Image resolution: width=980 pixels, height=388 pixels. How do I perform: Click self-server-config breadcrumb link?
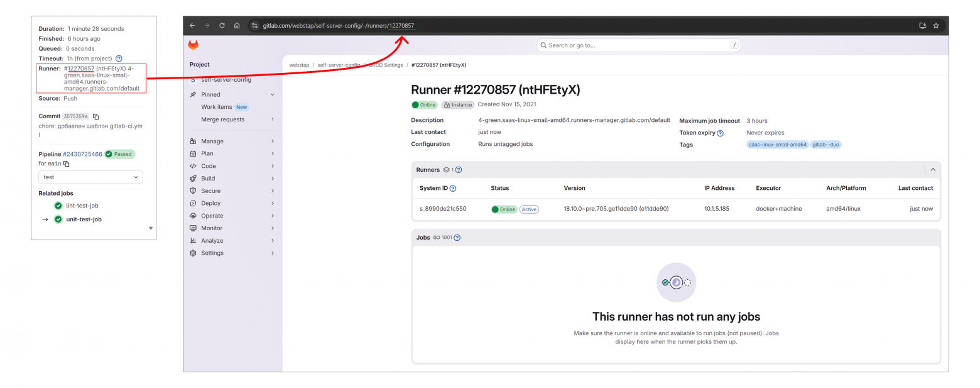(339, 65)
